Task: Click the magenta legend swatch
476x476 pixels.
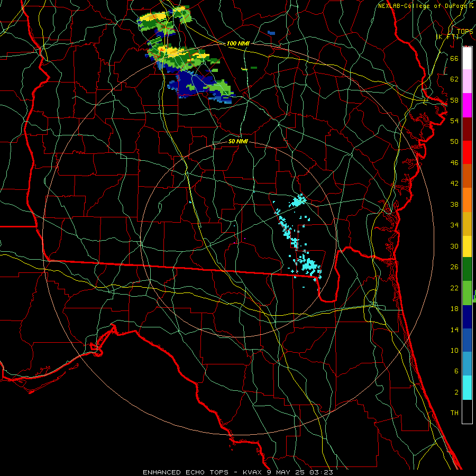Action: pos(467,105)
